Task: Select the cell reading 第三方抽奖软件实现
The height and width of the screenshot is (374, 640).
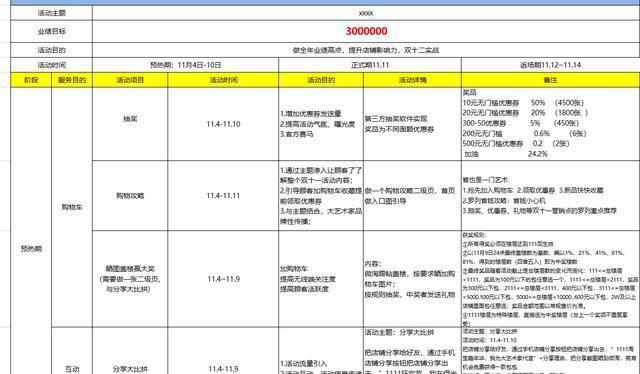Action: [413, 124]
